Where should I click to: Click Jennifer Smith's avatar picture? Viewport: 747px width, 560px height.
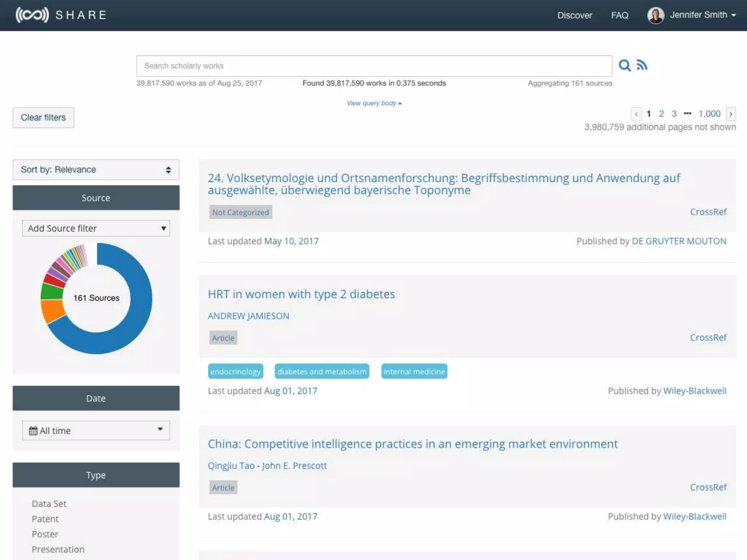(x=655, y=15)
